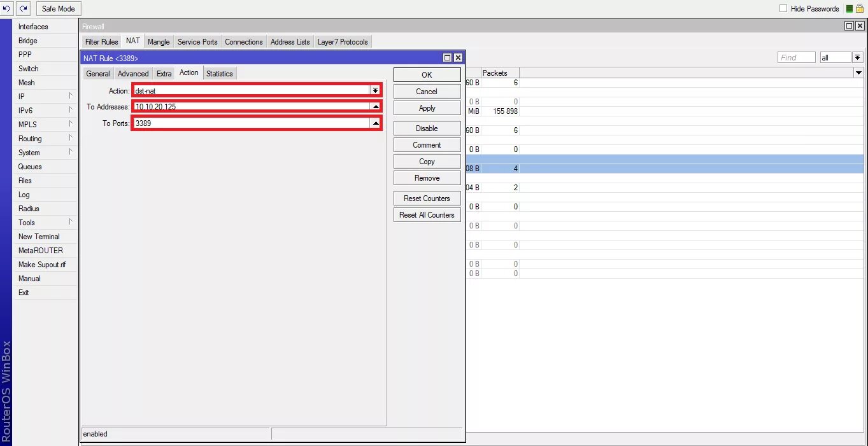
Task: Open the Bridge menu
Action: coord(45,41)
